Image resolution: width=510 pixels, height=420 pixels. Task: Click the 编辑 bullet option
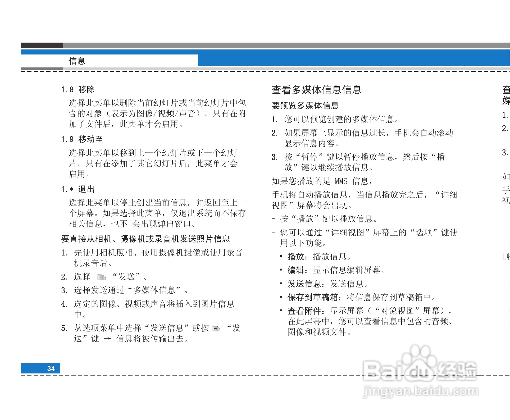(x=296, y=270)
